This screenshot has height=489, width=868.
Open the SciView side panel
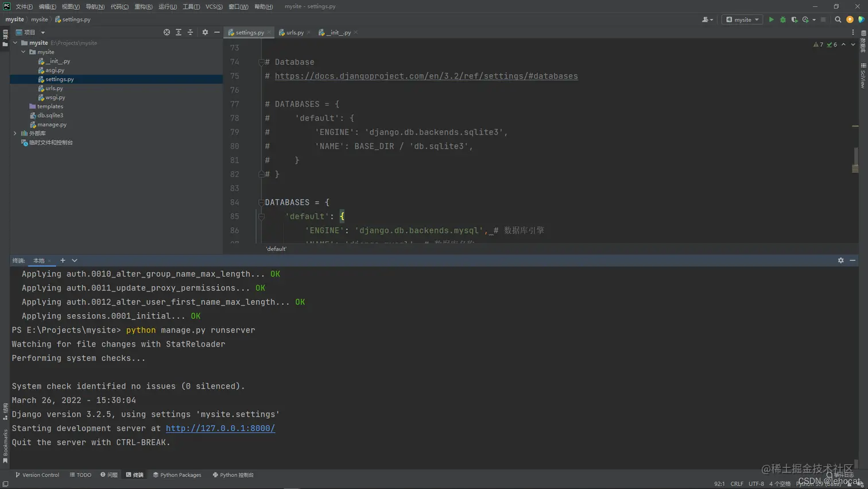click(863, 75)
